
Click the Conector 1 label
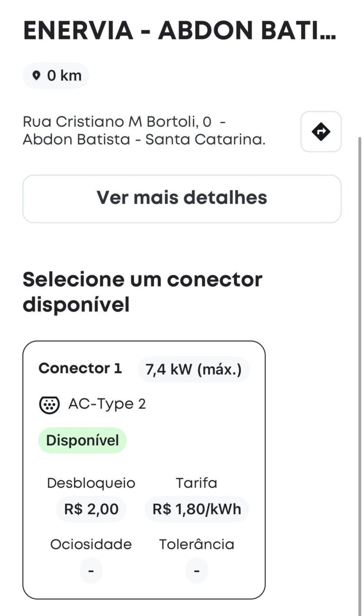(x=80, y=368)
